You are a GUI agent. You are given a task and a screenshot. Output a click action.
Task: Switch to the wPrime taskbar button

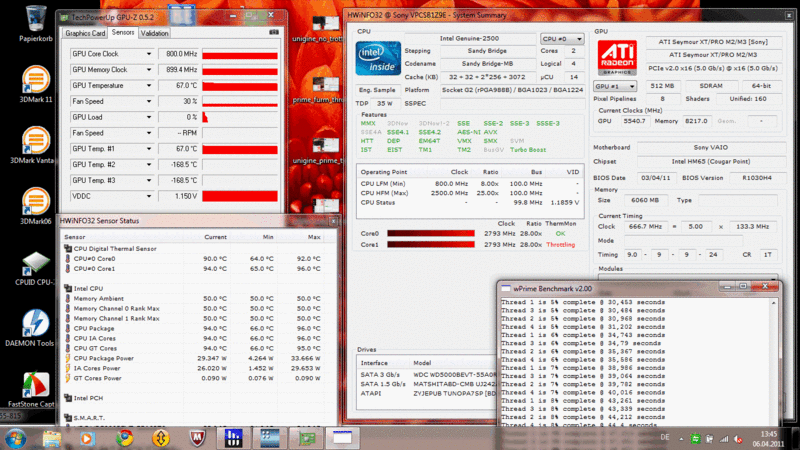[x=342, y=438]
